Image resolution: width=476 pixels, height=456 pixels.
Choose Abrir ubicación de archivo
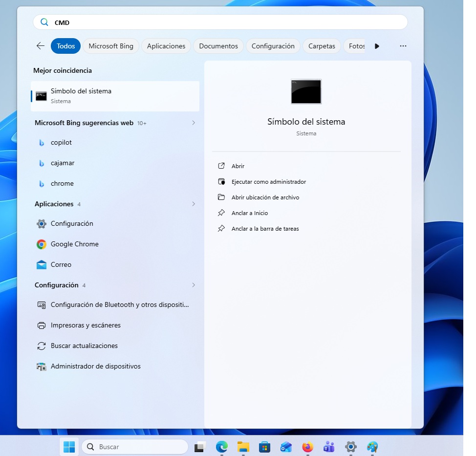pos(265,197)
